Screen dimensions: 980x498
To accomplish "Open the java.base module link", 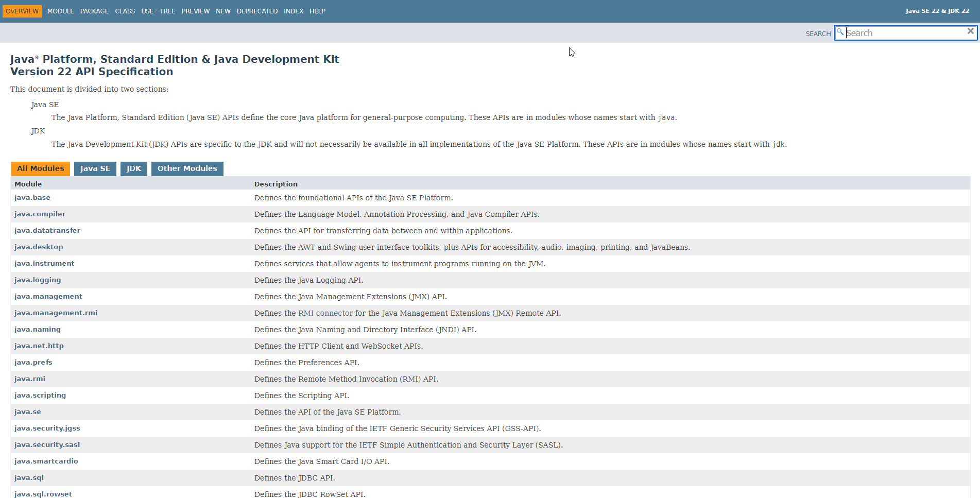I will [x=32, y=198].
